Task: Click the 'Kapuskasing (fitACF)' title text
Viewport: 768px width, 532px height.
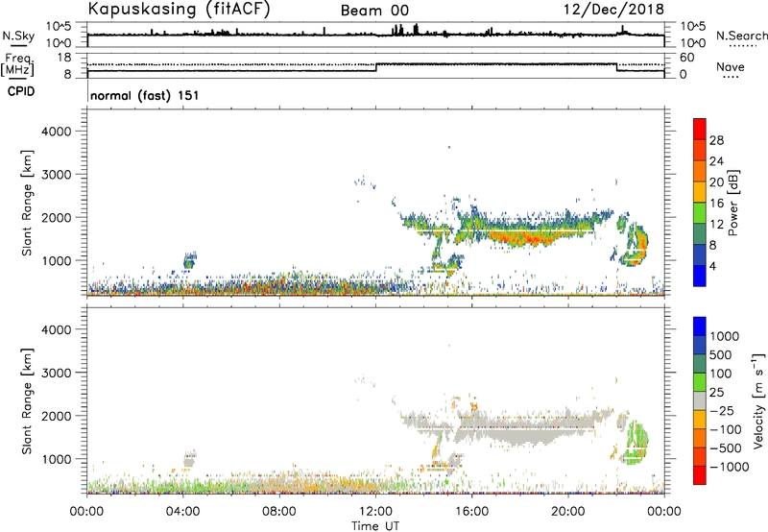Action: click(x=179, y=9)
